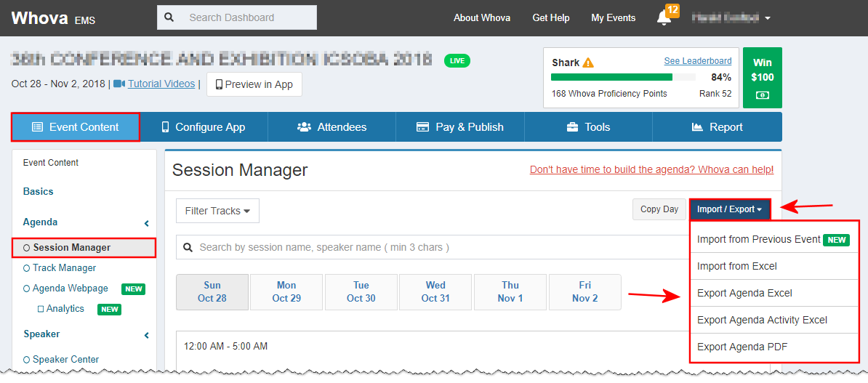This screenshot has width=868, height=383.
Task: Open the Tools tab
Action: (588, 127)
